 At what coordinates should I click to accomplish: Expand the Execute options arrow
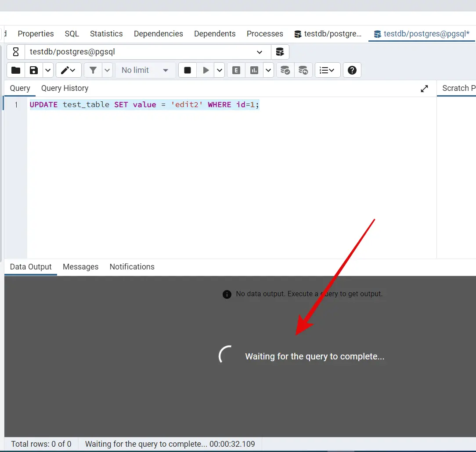[220, 70]
